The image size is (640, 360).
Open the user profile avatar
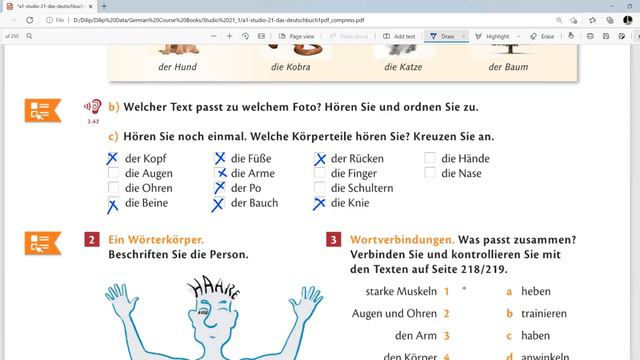(x=628, y=20)
